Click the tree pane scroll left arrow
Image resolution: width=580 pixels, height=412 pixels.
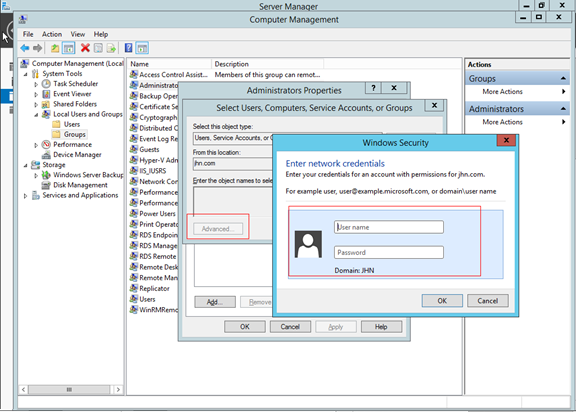click(24, 389)
